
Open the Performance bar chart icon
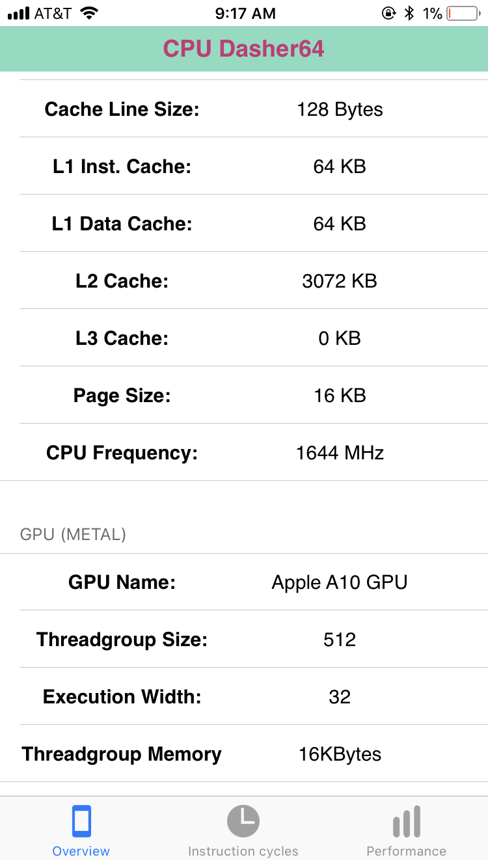coord(407,822)
